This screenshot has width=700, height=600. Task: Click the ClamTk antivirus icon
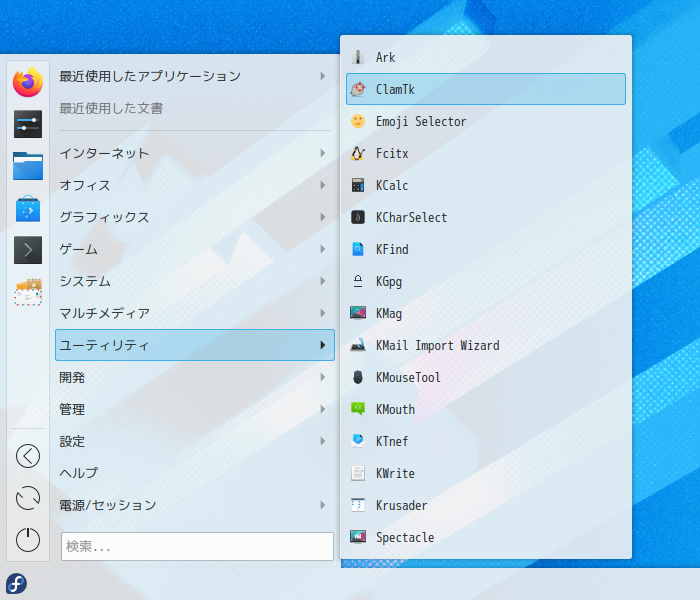pyautogui.click(x=358, y=89)
